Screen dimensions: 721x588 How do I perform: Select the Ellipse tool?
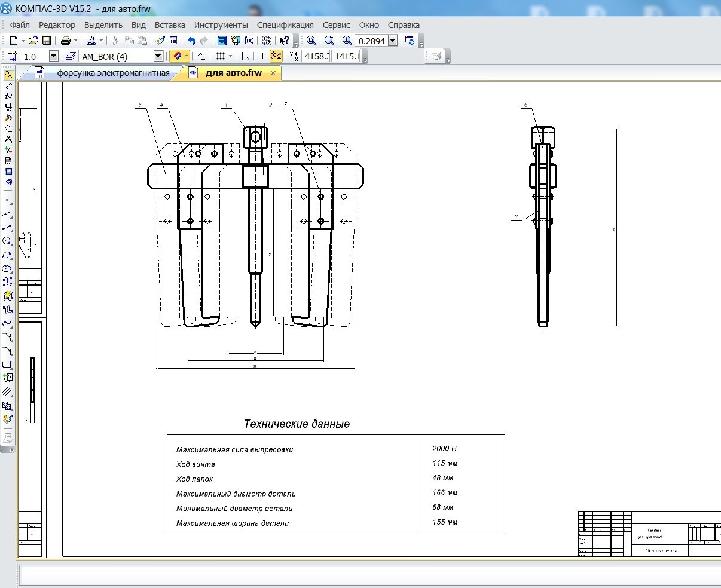(x=8, y=268)
